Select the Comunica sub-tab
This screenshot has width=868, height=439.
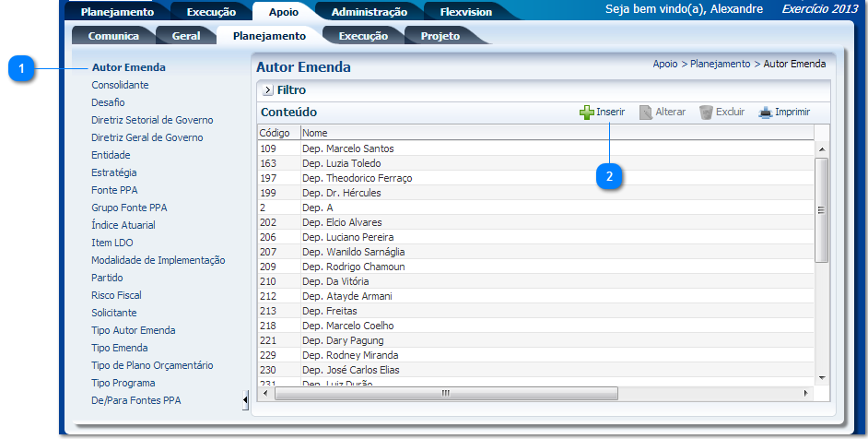coord(113,36)
